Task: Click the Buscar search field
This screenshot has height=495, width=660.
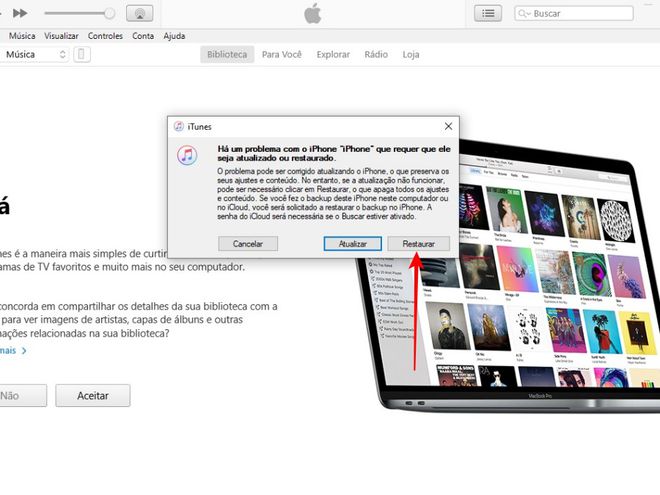Action: pyautogui.click(x=574, y=13)
